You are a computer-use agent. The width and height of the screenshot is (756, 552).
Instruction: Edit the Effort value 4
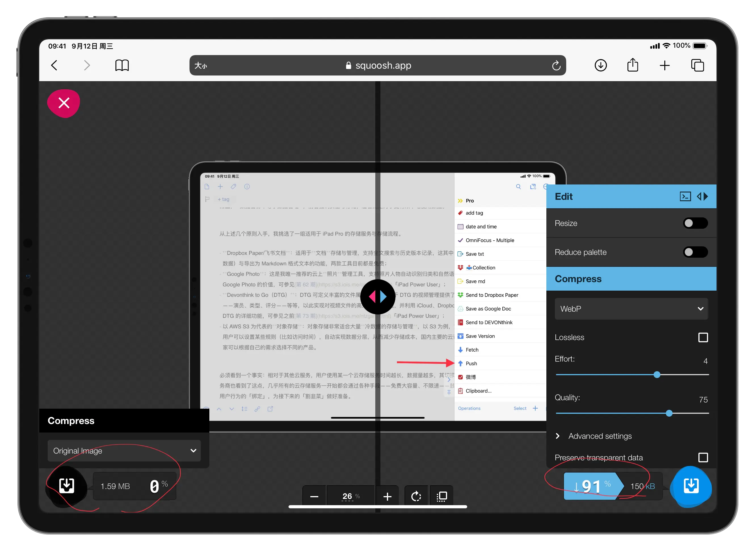(x=705, y=361)
